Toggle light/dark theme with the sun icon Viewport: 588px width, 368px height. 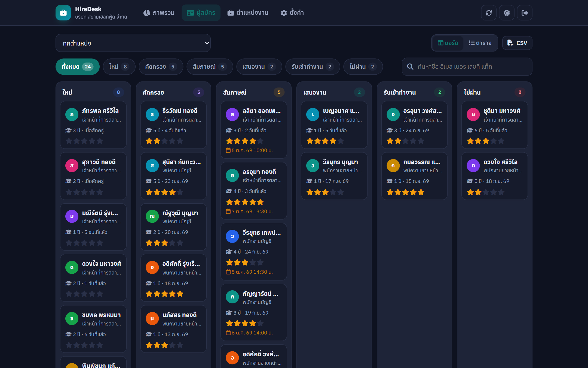coord(507,13)
